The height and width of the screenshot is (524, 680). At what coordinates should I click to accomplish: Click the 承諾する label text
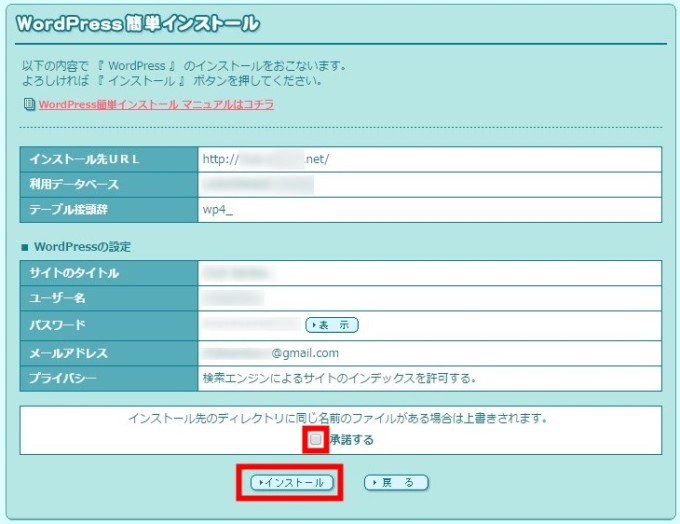point(351,440)
